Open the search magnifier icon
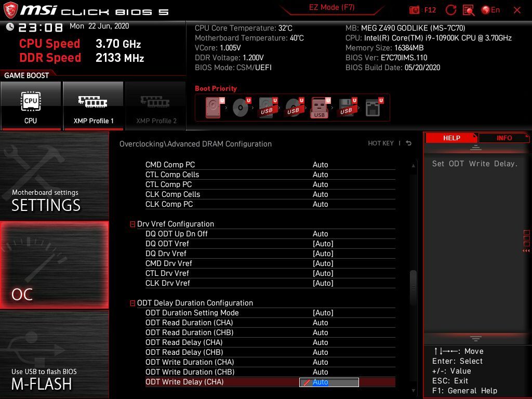This screenshot has width=532, height=399. point(469,10)
